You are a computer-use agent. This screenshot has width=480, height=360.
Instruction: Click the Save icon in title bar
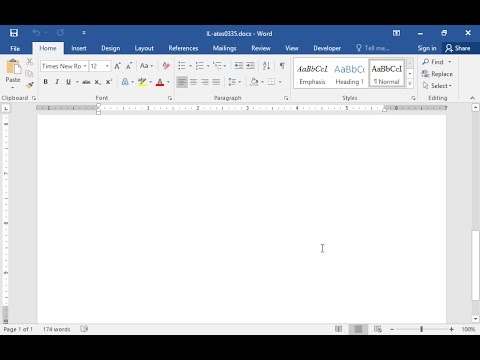[x=14, y=33]
